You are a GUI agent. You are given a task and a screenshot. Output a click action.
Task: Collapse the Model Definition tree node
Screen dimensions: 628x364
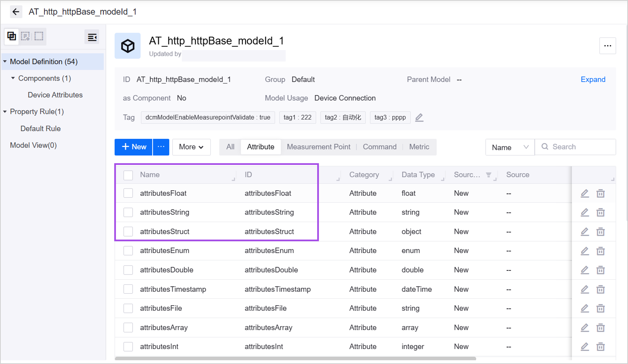coord(5,62)
